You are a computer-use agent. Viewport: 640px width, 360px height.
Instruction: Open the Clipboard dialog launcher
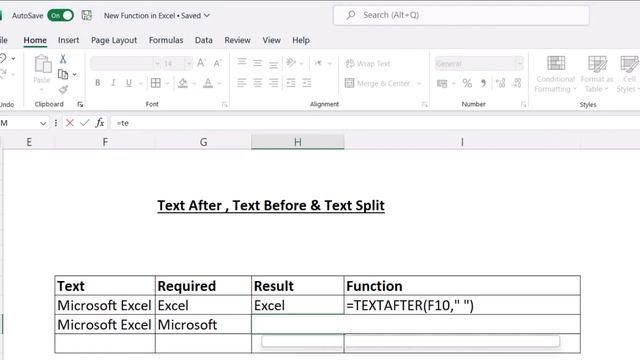(80, 104)
